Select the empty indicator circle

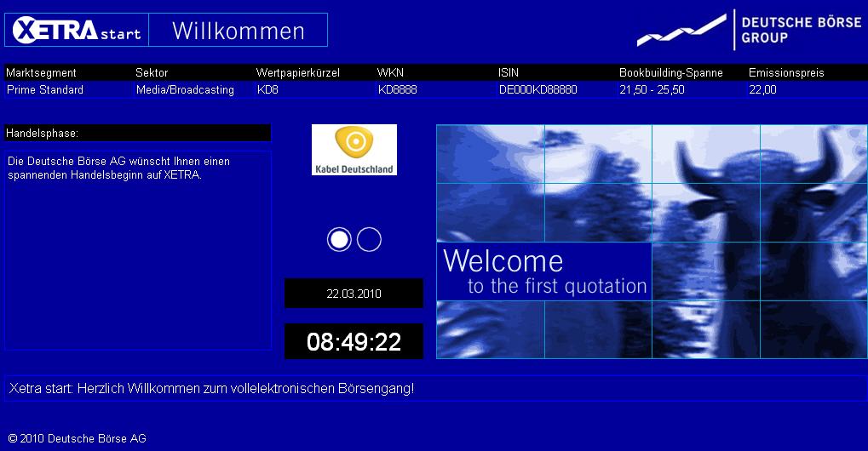369,239
